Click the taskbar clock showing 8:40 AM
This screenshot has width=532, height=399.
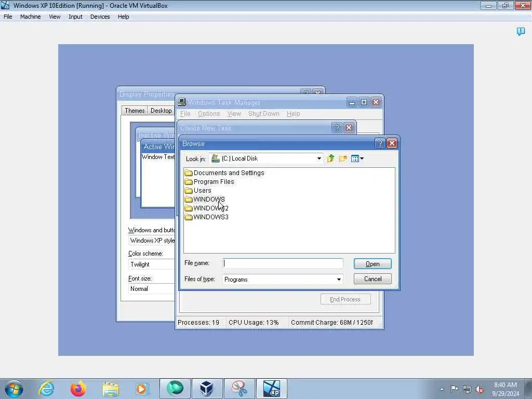506,389
